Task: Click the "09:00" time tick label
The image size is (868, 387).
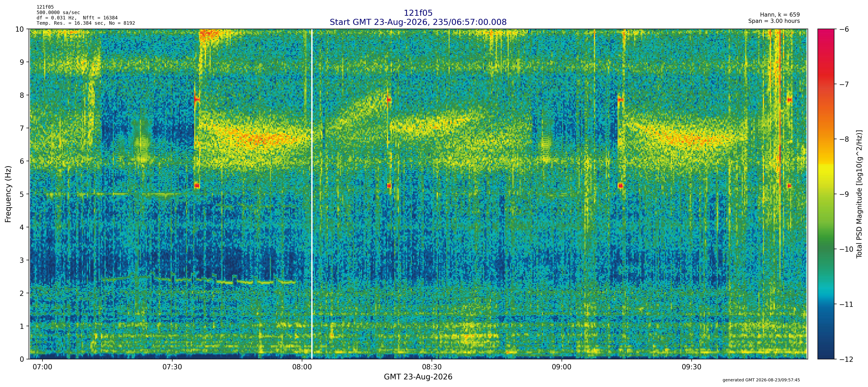Action: [x=562, y=367]
